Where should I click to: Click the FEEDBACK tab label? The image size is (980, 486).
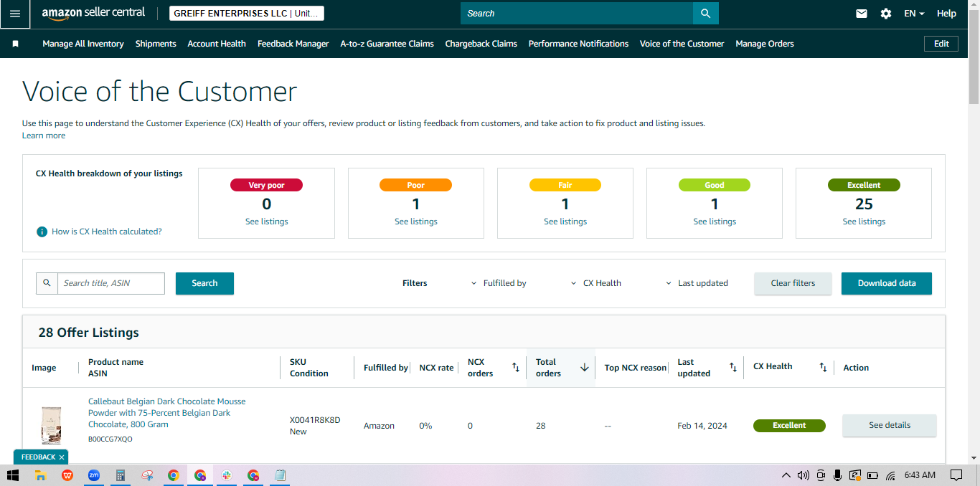pos(38,457)
